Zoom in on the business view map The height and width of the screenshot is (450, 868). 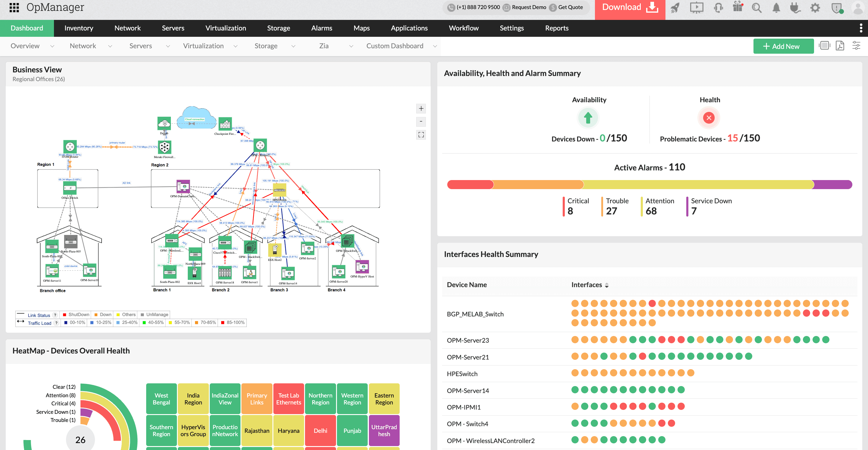(x=421, y=109)
